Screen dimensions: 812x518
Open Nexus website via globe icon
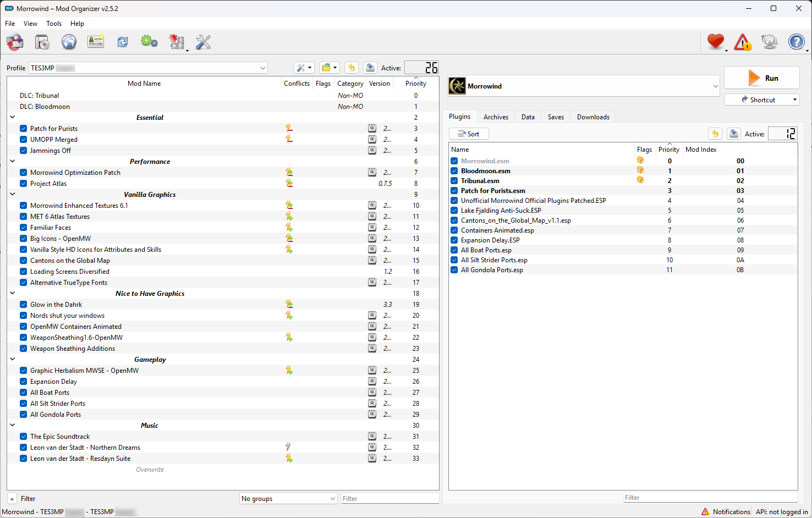pos(69,42)
